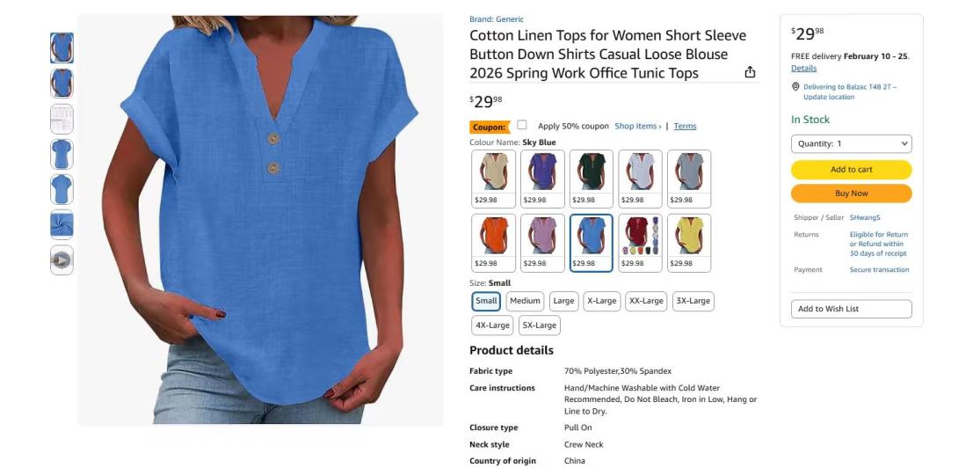
Task: Click the Add to cart button
Action: pyautogui.click(x=852, y=170)
